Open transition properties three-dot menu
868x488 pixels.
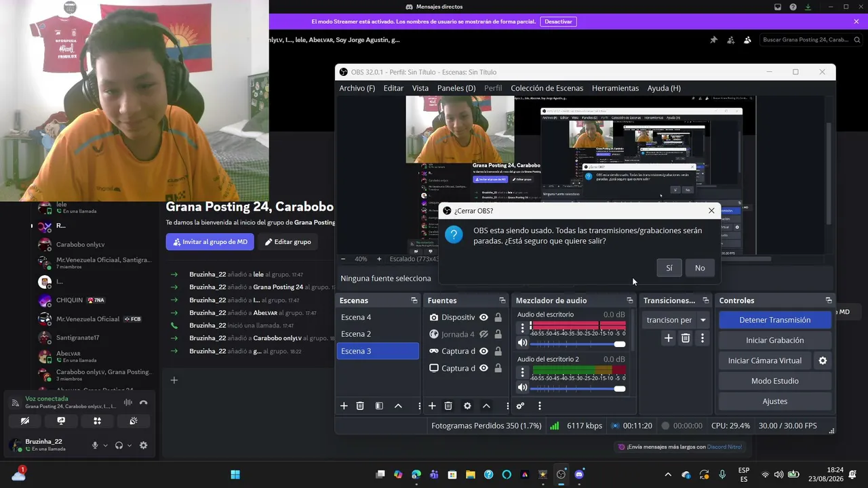click(703, 338)
